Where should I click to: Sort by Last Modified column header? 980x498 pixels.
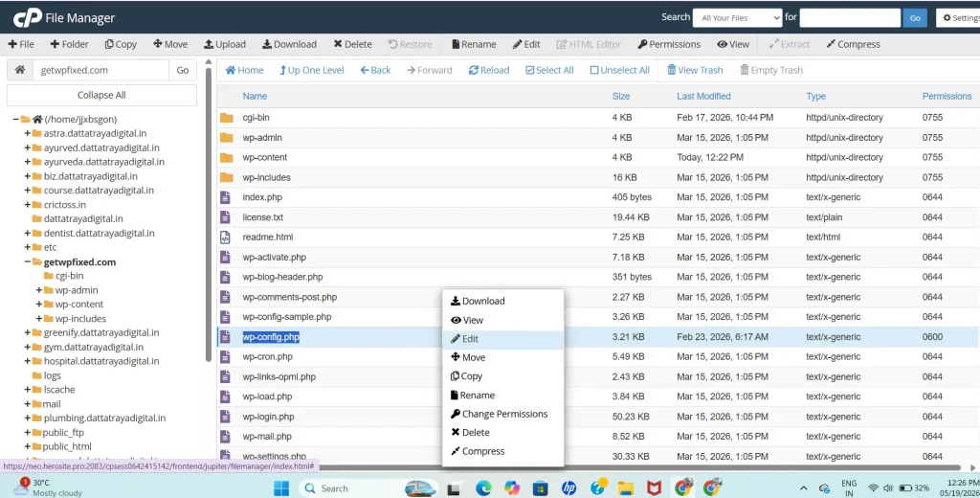coord(703,96)
